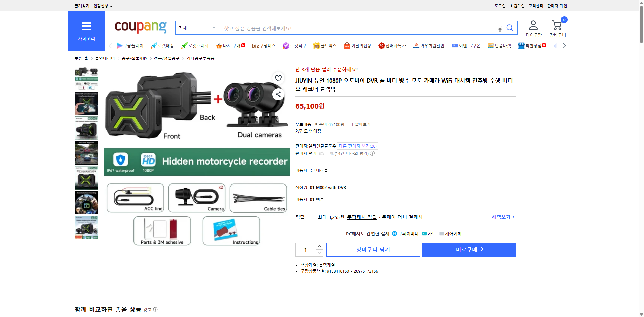Open the 장바구니 shopping cart
The height and width of the screenshot is (317, 644).
coord(557,26)
